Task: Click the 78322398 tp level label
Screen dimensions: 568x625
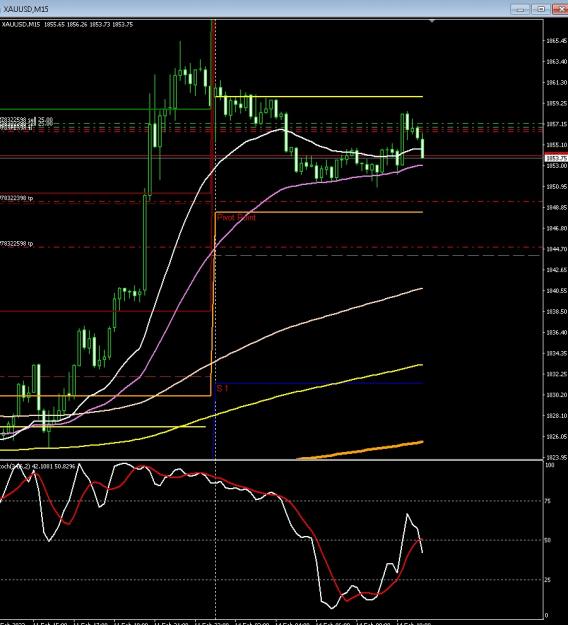Action: tap(17, 198)
